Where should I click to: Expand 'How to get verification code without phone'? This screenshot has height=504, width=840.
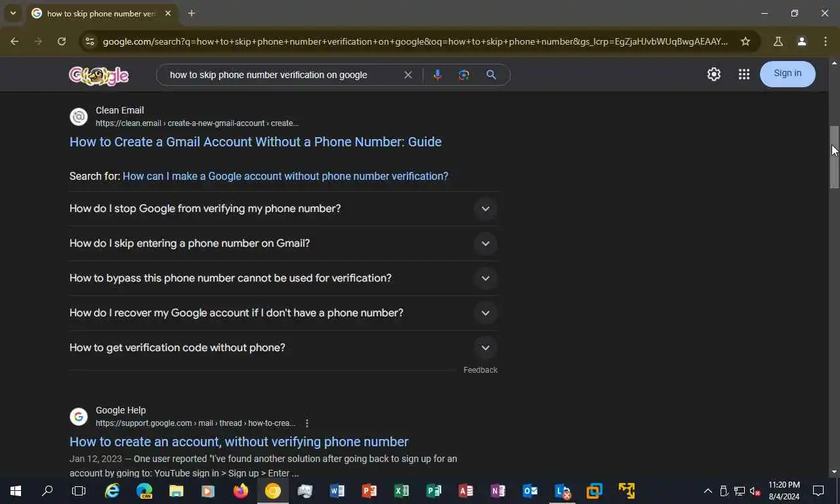click(x=283, y=348)
